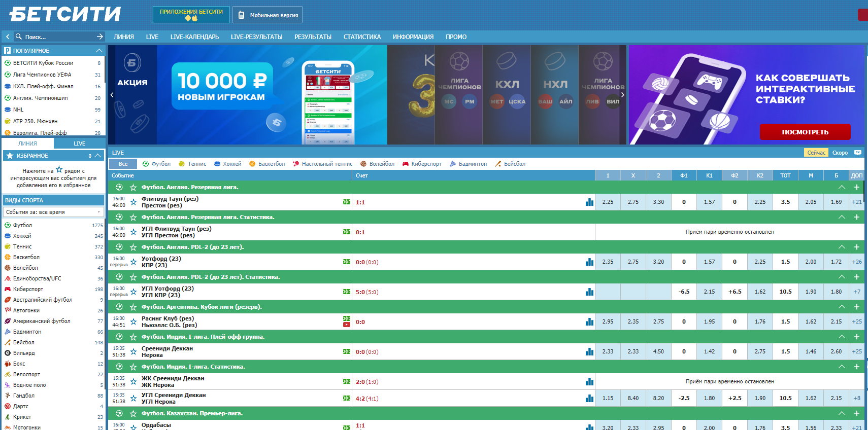The height and width of the screenshot is (430, 868).
Task: Favorite the Аргентина Кубок лиги header
Action: point(133,307)
